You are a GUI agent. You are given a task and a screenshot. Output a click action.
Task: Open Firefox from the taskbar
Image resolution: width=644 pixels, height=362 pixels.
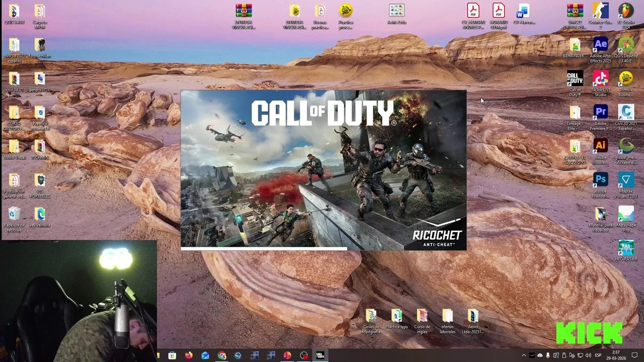189,355
